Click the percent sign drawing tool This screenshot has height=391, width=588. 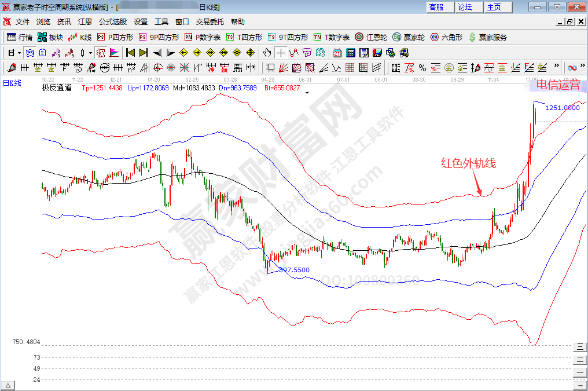[422, 68]
